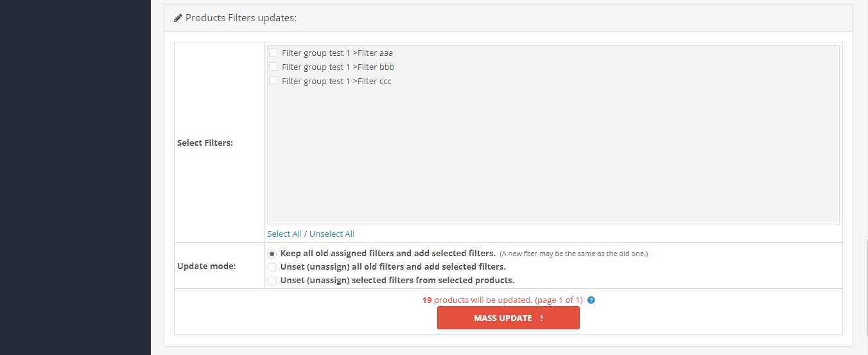Click the Select All link
The height and width of the screenshot is (355, 868).
(x=284, y=234)
